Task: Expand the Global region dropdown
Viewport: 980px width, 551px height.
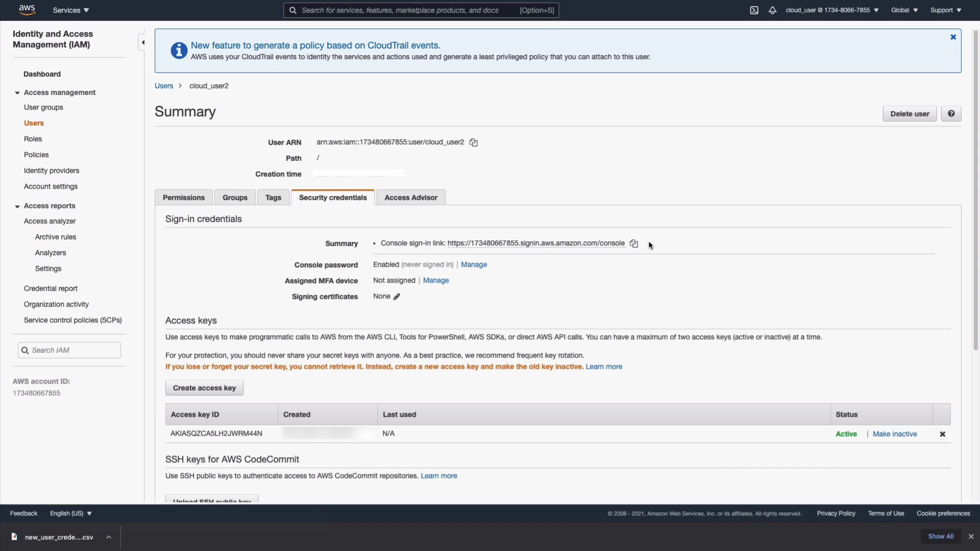Action: click(904, 10)
